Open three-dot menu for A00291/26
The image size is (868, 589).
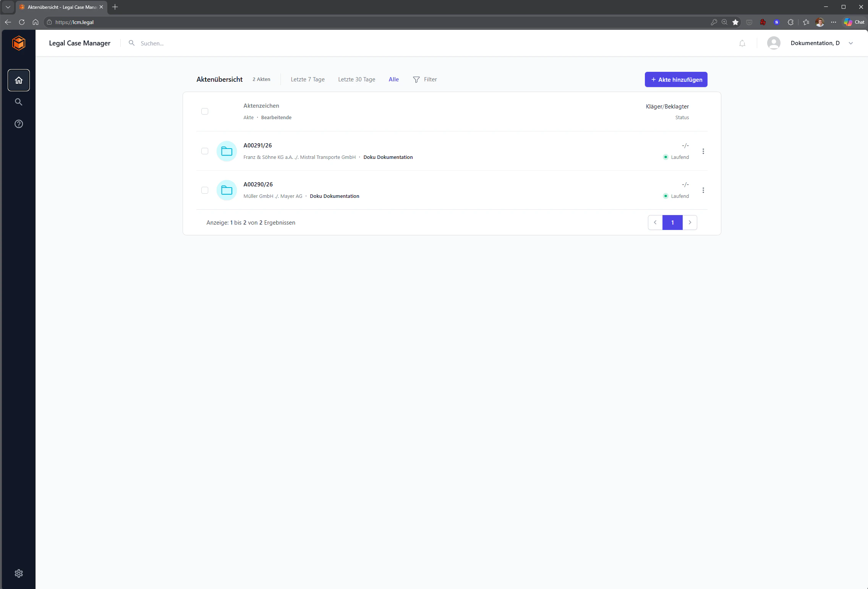[703, 151]
